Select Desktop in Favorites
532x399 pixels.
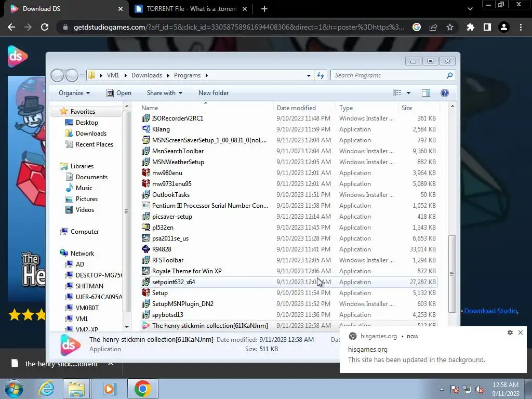click(x=87, y=123)
